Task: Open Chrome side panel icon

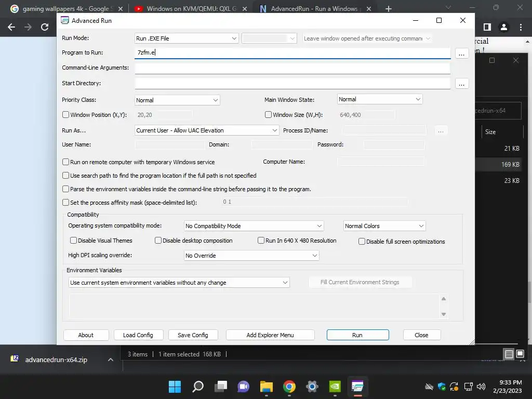Action: point(487,27)
